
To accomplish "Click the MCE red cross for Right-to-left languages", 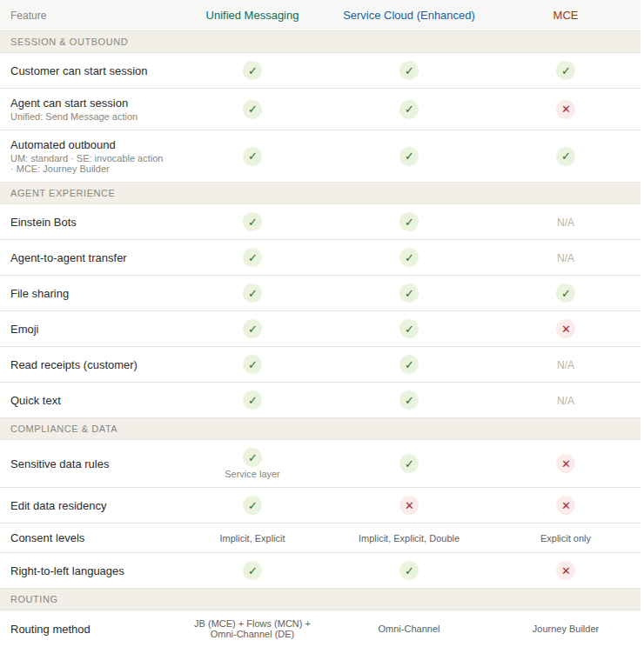I will pyautogui.click(x=565, y=571).
